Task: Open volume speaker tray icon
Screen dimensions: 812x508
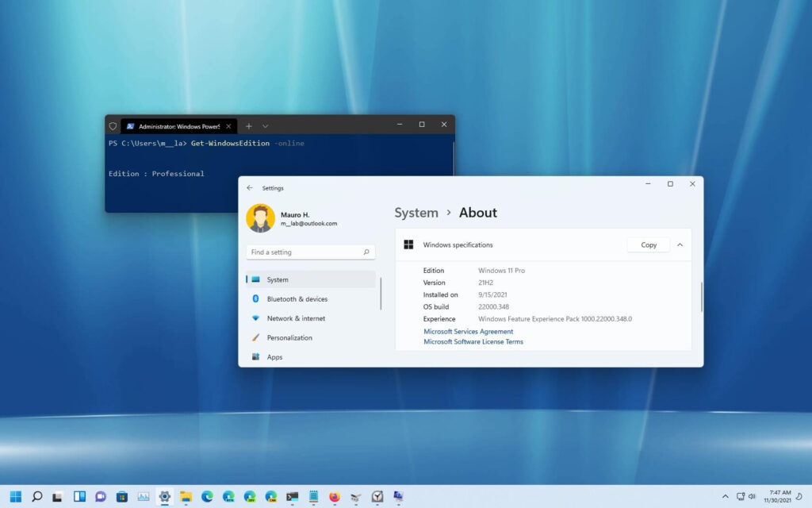Action: (x=752, y=497)
